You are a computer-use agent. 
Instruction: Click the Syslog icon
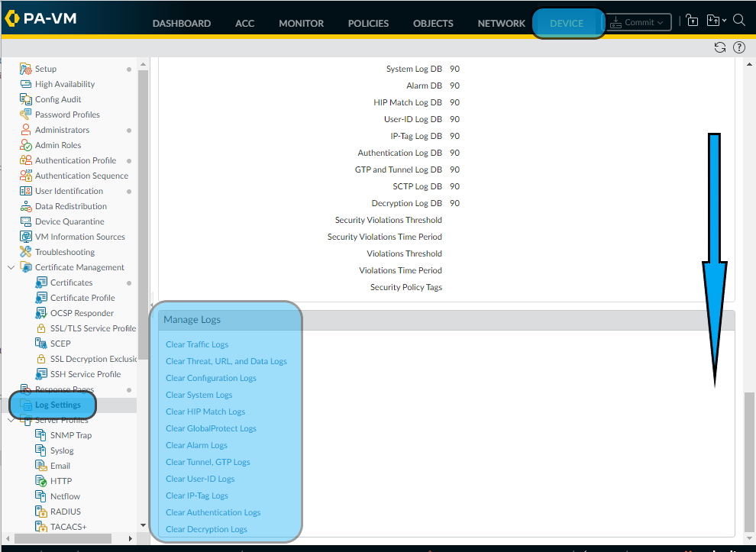click(41, 450)
